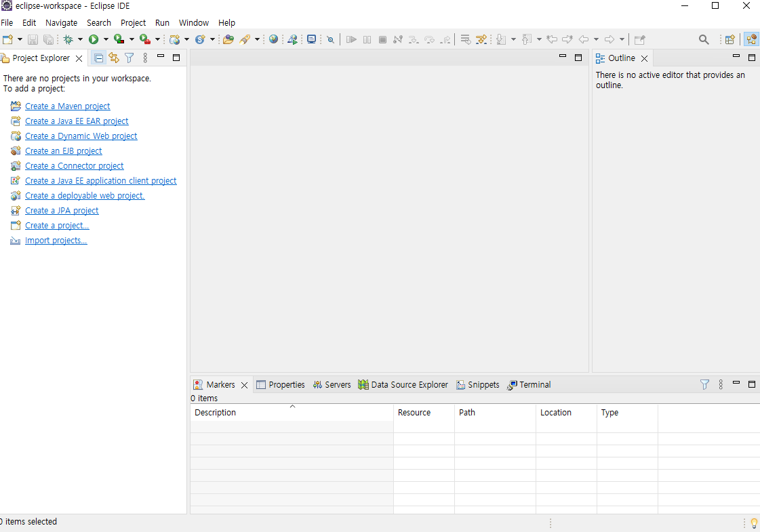Viewport: 760px width, 532px height.
Task: Click the Coverage launch icon
Action: 119,39
